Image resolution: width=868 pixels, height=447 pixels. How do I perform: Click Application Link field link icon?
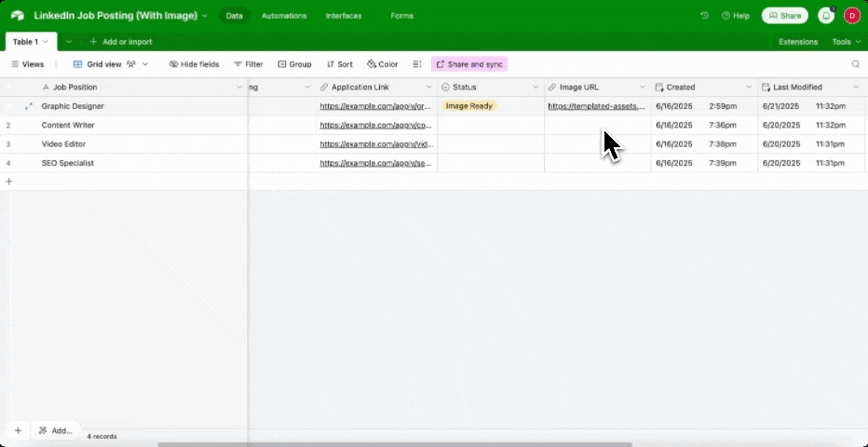tap(324, 88)
